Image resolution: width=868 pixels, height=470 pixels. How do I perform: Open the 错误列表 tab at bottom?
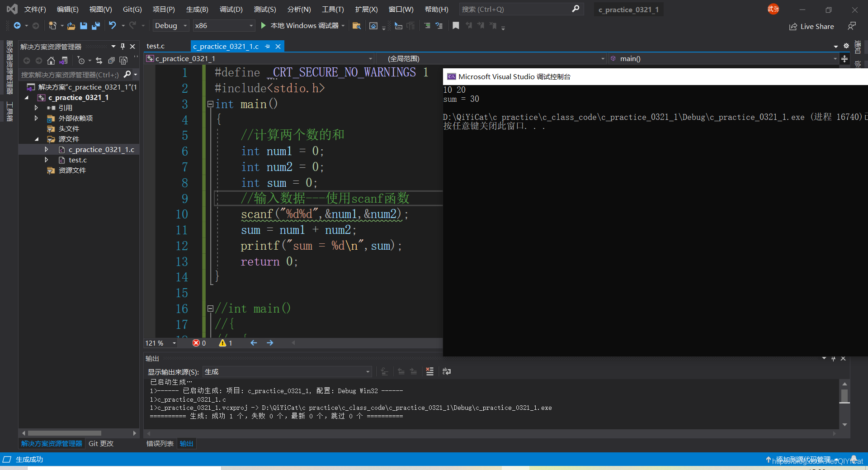pyautogui.click(x=160, y=444)
